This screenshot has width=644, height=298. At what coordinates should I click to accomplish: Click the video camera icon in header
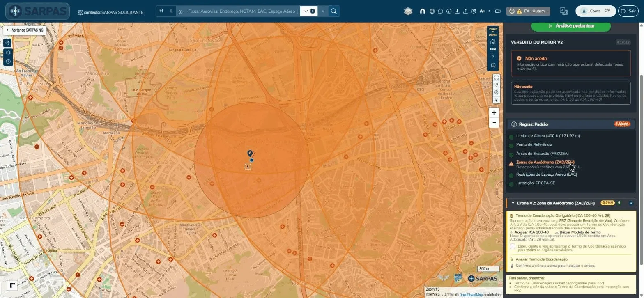point(498,11)
